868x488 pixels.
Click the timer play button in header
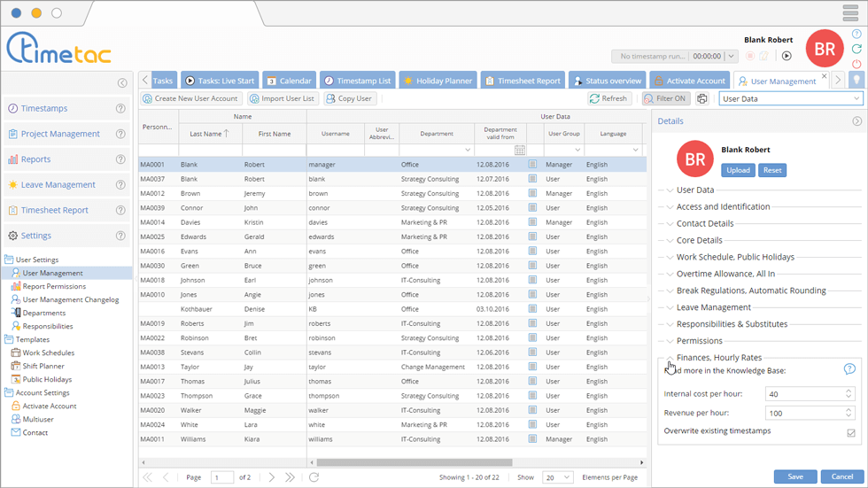786,56
